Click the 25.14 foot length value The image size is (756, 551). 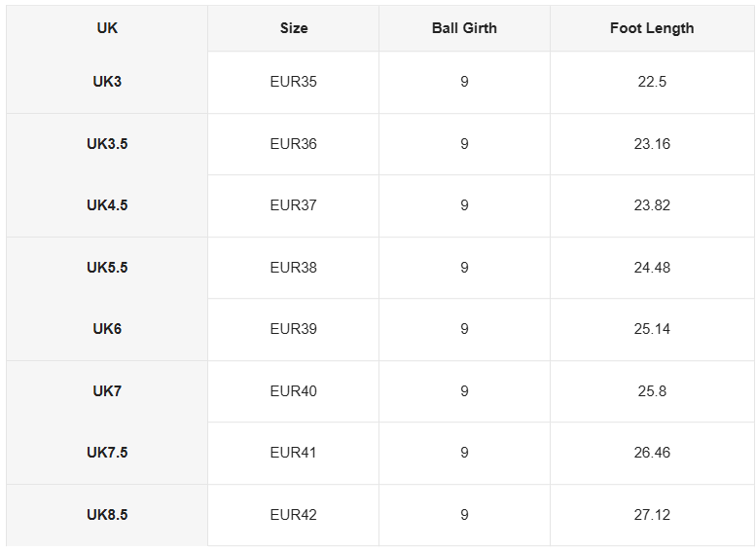(652, 329)
